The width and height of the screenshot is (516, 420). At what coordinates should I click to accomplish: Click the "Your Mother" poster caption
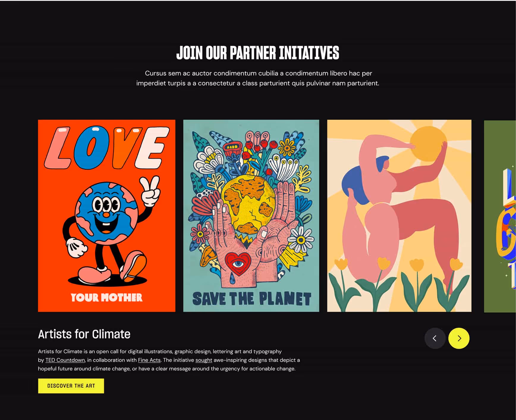(106, 297)
